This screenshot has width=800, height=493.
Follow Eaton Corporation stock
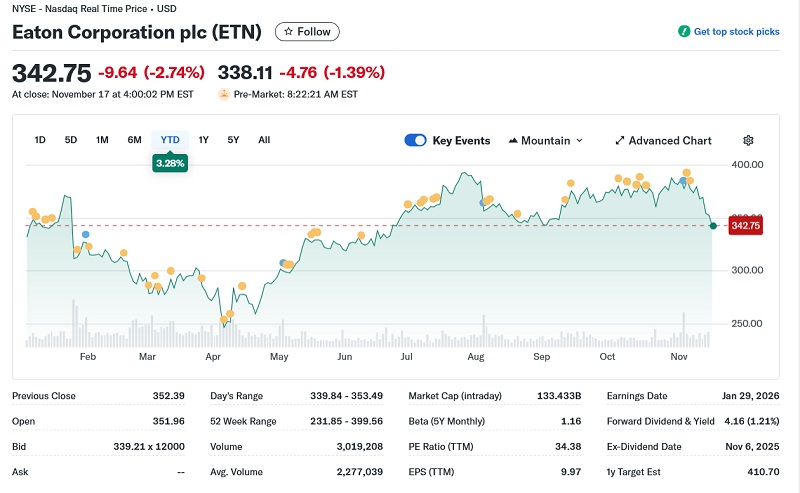coord(307,32)
